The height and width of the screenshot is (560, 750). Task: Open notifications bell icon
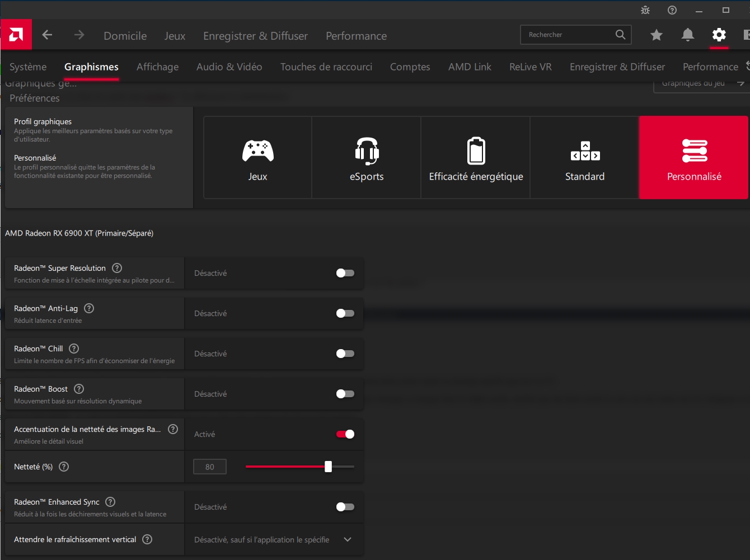click(687, 35)
